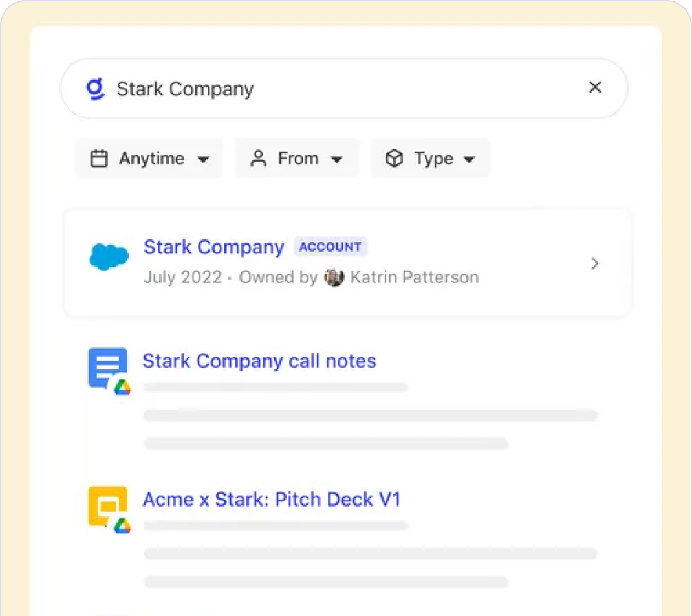The height and width of the screenshot is (616, 692).
Task: Click Katrin Patterson's avatar
Action: [x=334, y=278]
